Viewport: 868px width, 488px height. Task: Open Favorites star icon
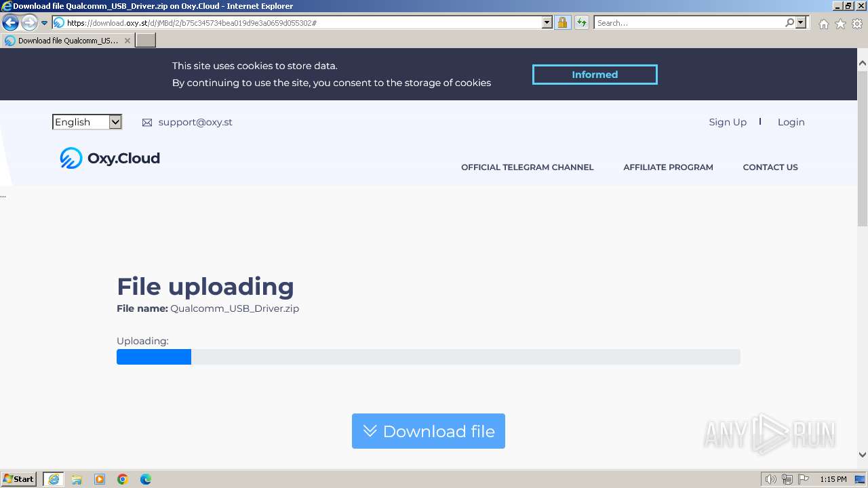[840, 24]
